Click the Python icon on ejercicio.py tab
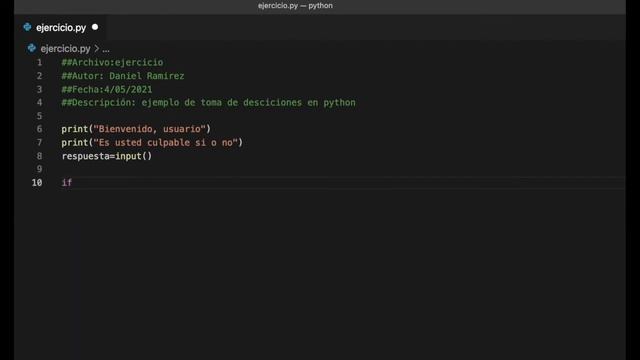 (27, 27)
